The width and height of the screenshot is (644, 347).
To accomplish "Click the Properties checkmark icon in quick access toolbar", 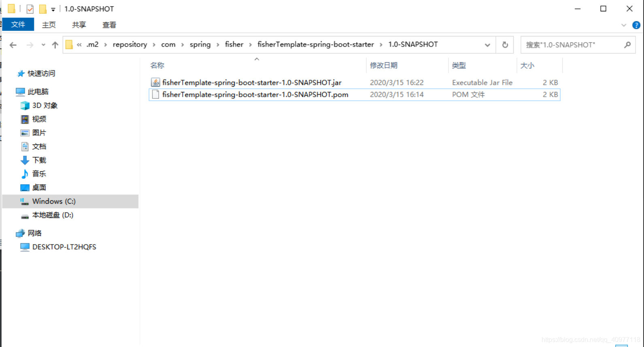I will pyautogui.click(x=30, y=9).
